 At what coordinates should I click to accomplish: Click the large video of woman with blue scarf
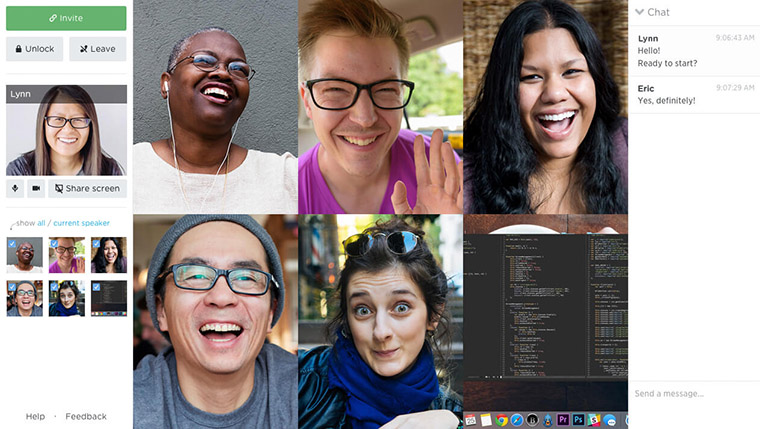coord(380,322)
